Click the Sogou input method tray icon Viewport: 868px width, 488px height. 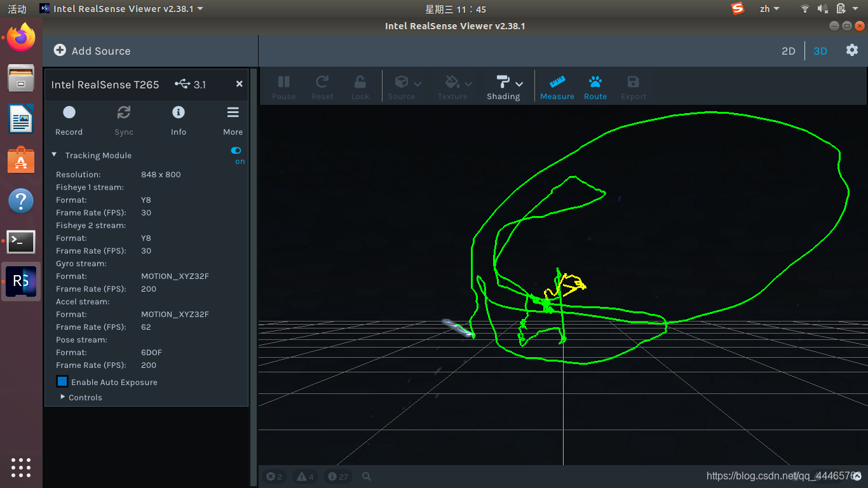[x=737, y=8]
